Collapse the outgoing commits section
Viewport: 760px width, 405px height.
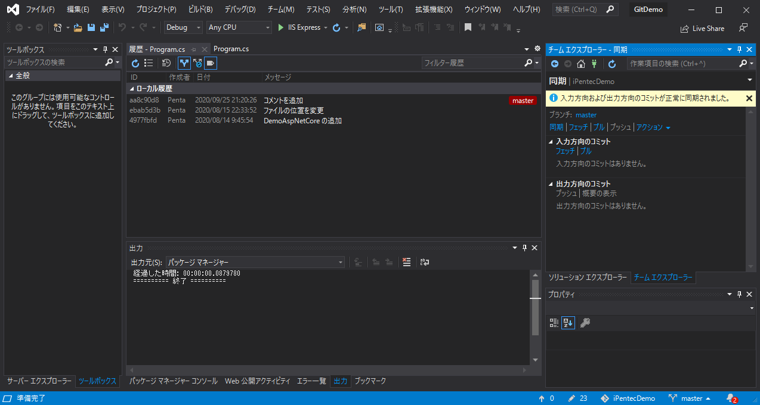pyautogui.click(x=551, y=184)
